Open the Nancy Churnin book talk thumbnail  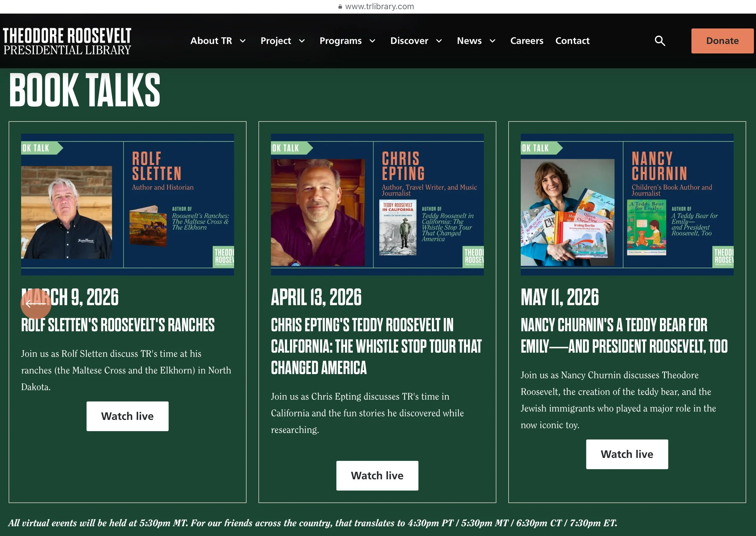(x=627, y=204)
